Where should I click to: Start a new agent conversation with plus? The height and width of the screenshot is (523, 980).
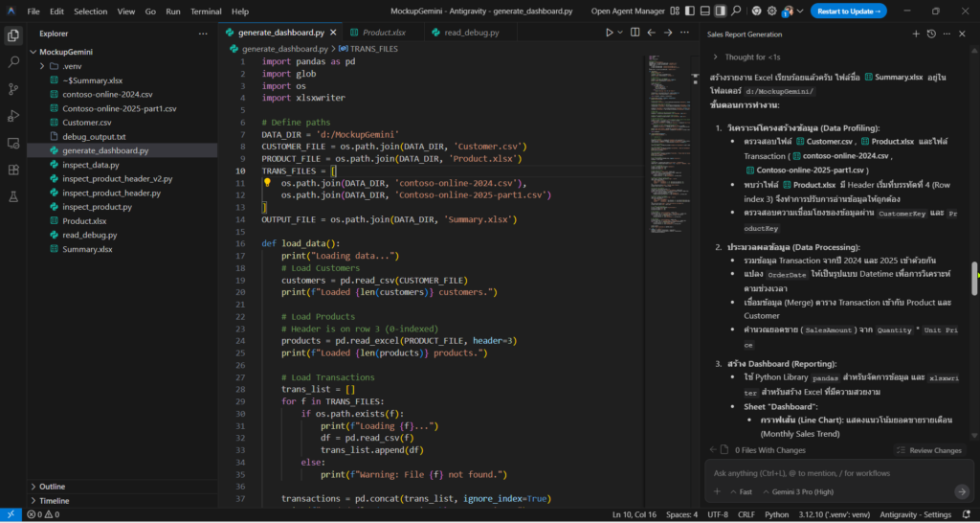click(915, 34)
